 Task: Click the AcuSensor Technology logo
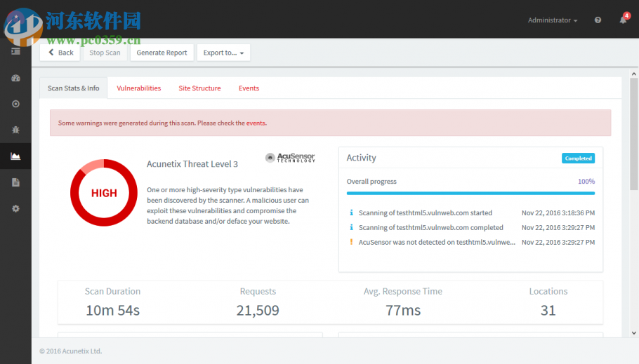pyautogui.click(x=290, y=158)
